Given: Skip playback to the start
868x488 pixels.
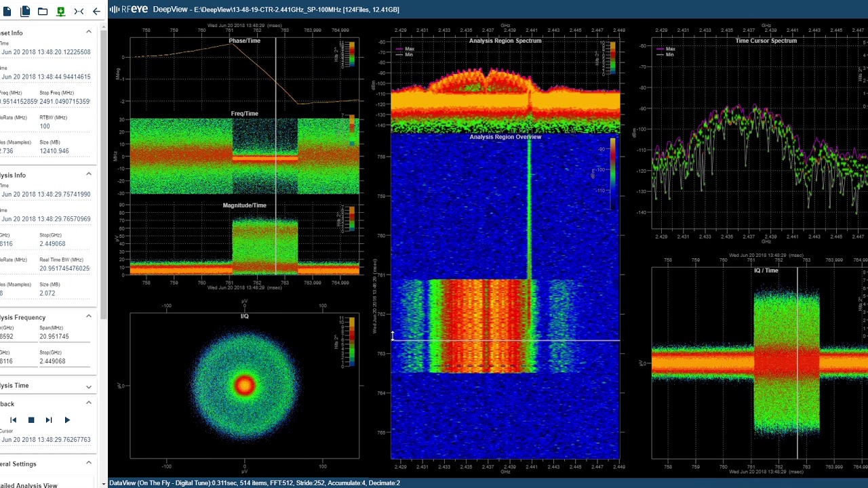Looking at the screenshot, I should point(13,420).
